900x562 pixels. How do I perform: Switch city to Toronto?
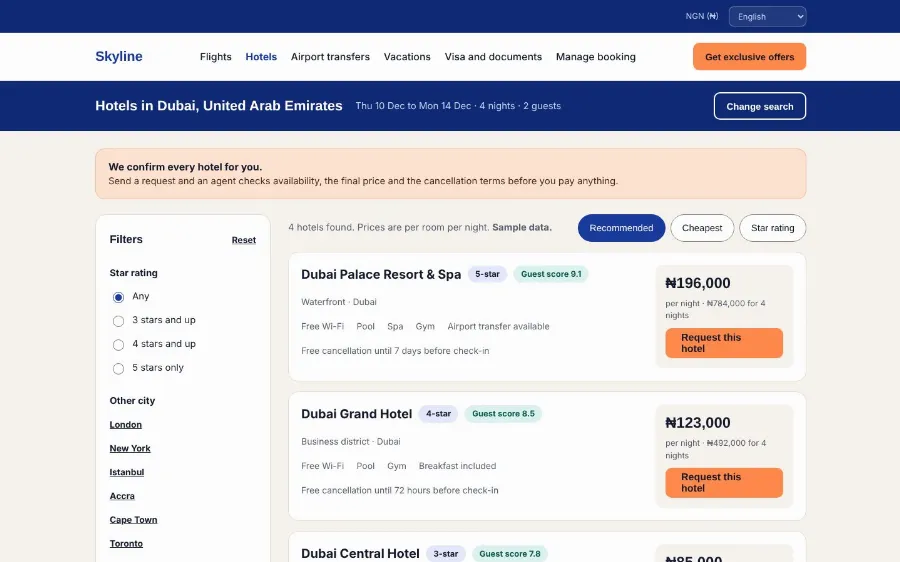126,544
